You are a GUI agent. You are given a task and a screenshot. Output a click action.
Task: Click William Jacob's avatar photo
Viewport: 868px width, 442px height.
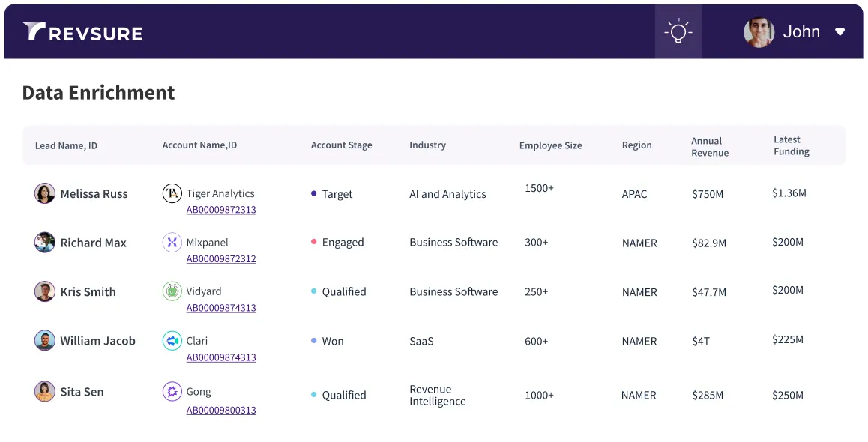(x=45, y=341)
